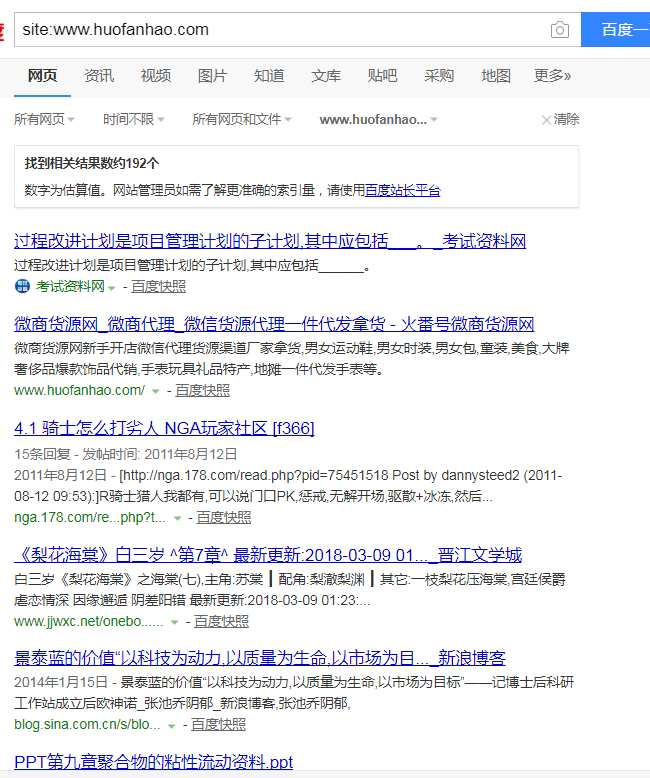Open the 微商货源网 火番号 result title
The width and height of the screenshot is (650, 778).
274,324
